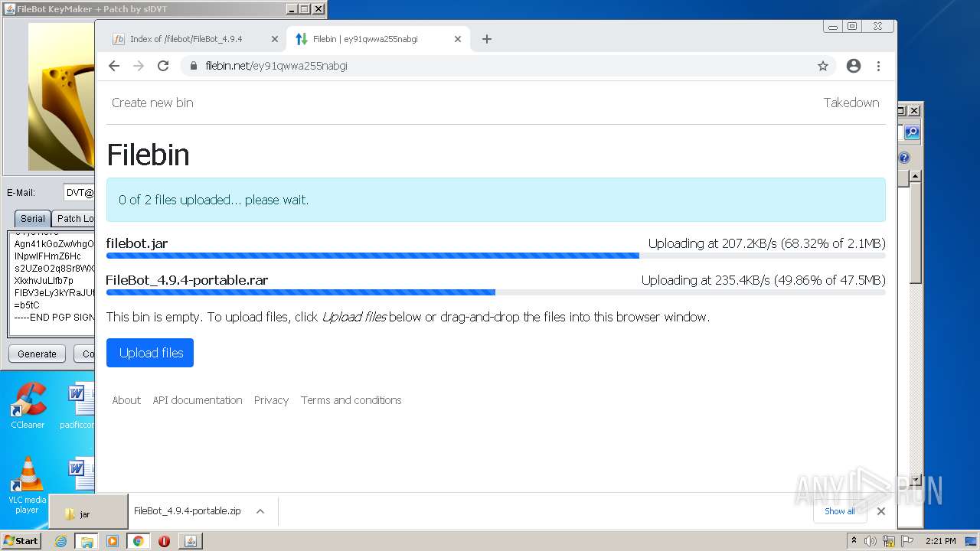The width and height of the screenshot is (980, 551).
Task: Open Chrome's three-dot menu
Action: tap(878, 66)
